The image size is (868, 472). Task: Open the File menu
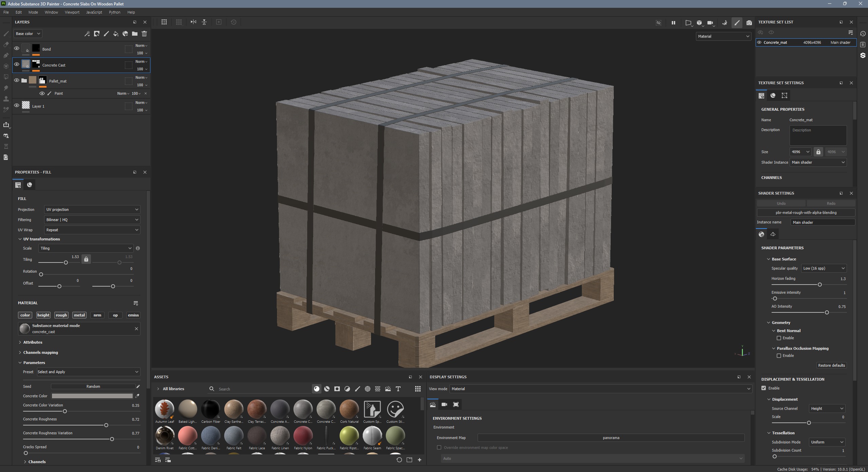click(x=6, y=12)
